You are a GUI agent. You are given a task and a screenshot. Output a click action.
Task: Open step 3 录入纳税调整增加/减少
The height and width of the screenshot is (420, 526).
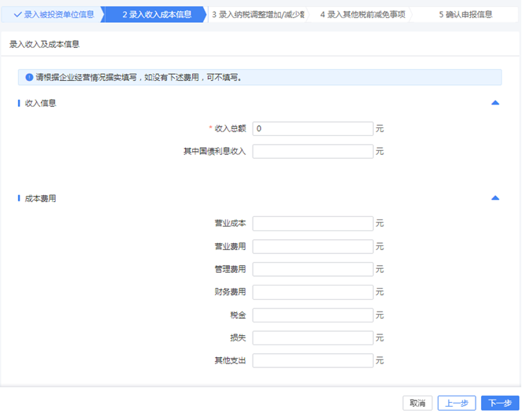pyautogui.click(x=258, y=14)
